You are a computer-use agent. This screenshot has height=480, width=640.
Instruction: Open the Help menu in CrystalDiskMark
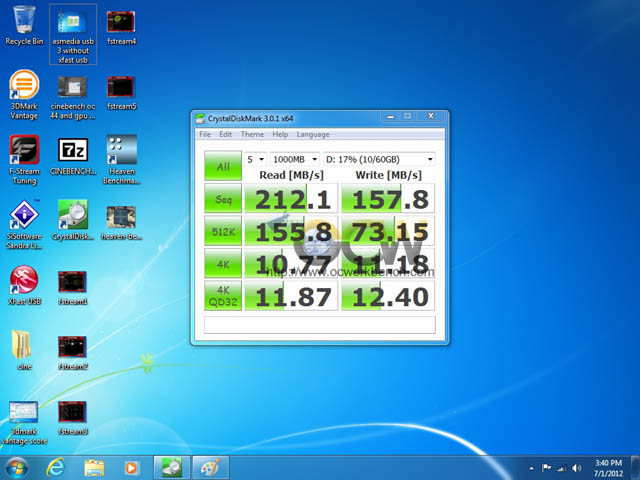pyautogui.click(x=280, y=134)
